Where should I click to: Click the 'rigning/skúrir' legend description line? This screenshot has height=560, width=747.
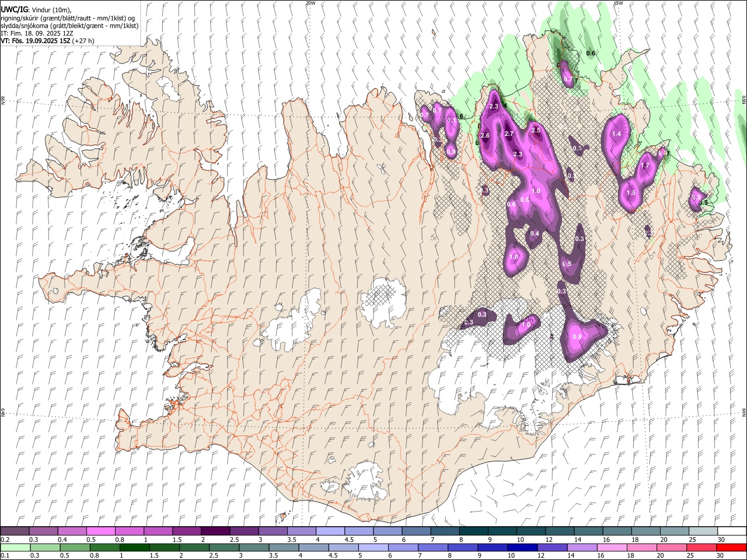(x=68, y=18)
